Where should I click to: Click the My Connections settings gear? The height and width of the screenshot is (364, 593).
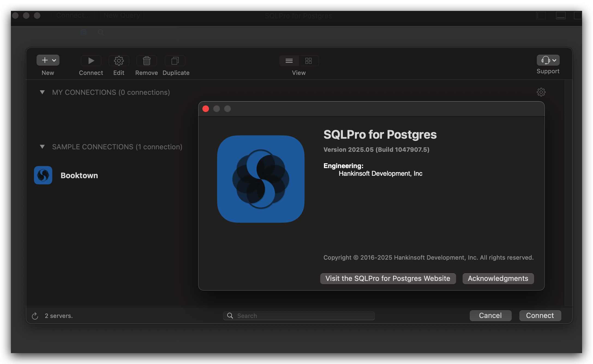tap(541, 92)
